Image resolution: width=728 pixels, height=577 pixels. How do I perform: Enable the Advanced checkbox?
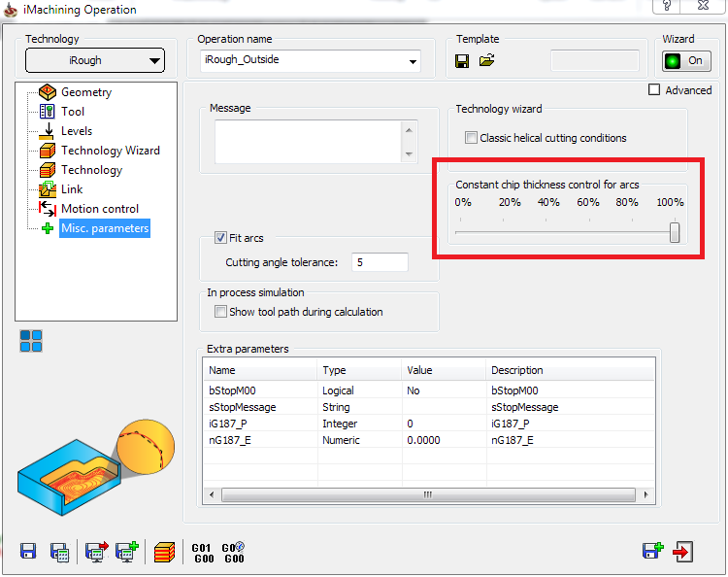pyautogui.click(x=653, y=89)
